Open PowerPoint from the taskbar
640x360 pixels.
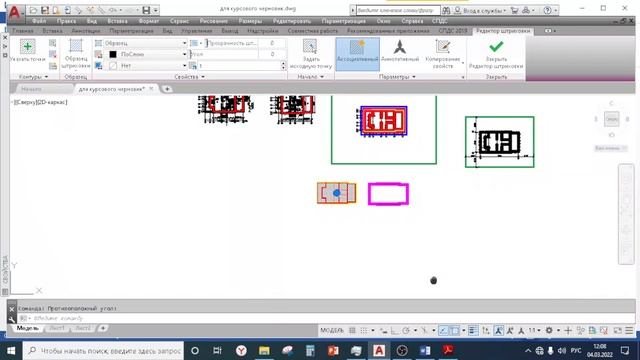(333, 351)
